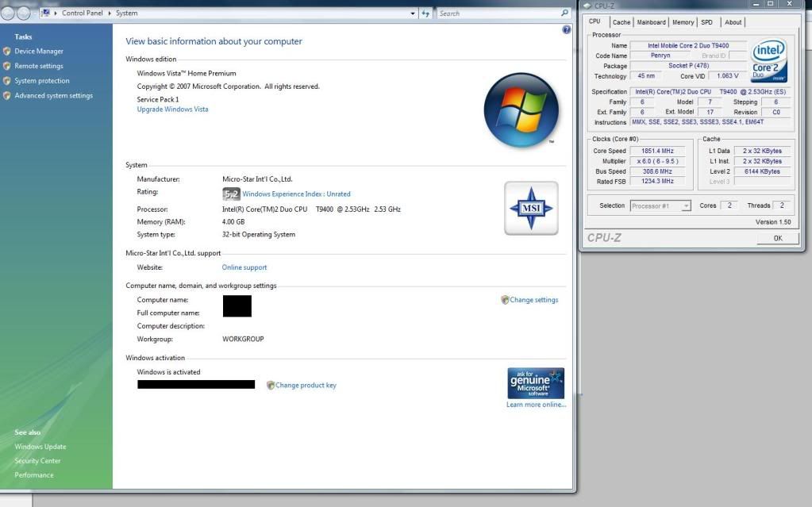Click the shield icon beside Change settings

[x=505, y=300]
